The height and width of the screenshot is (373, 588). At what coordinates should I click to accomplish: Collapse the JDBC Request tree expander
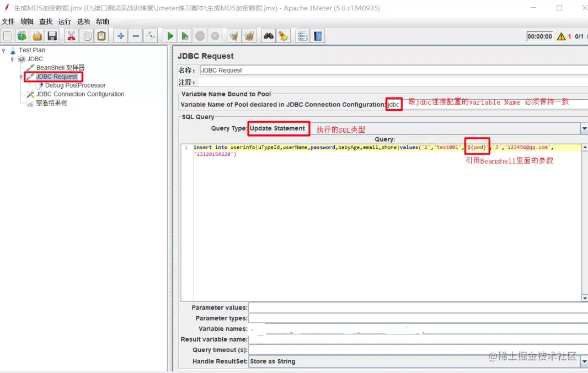coord(21,77)
